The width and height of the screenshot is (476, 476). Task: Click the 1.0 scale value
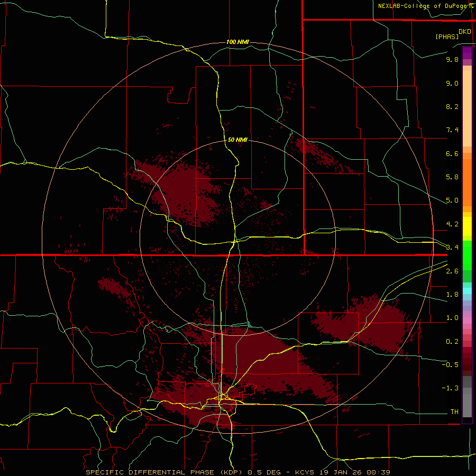[452, 318]
